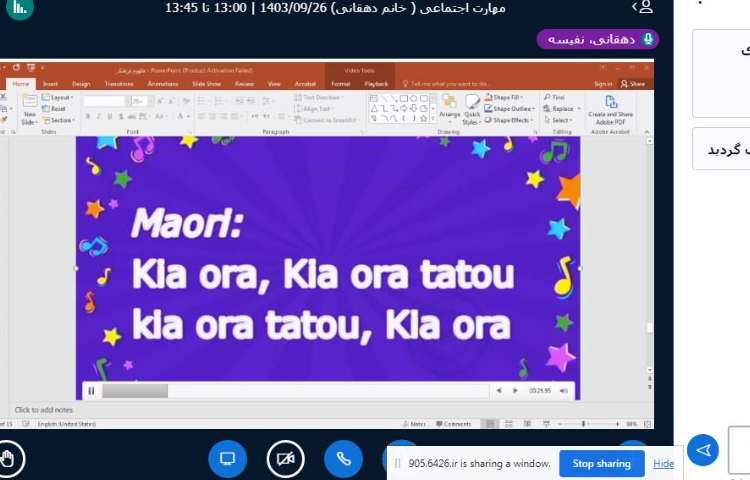Screen dimensions: 750x480
Task: Open the Text Direction dropdown
Action: coord(319,98)
